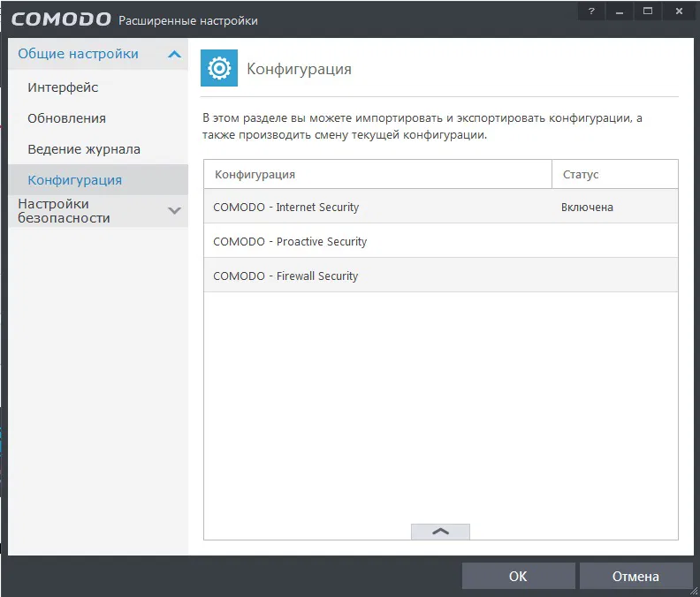700x597 pixels.
Task: Click the COMODO logo in title bar
Action: click(61, 19)
